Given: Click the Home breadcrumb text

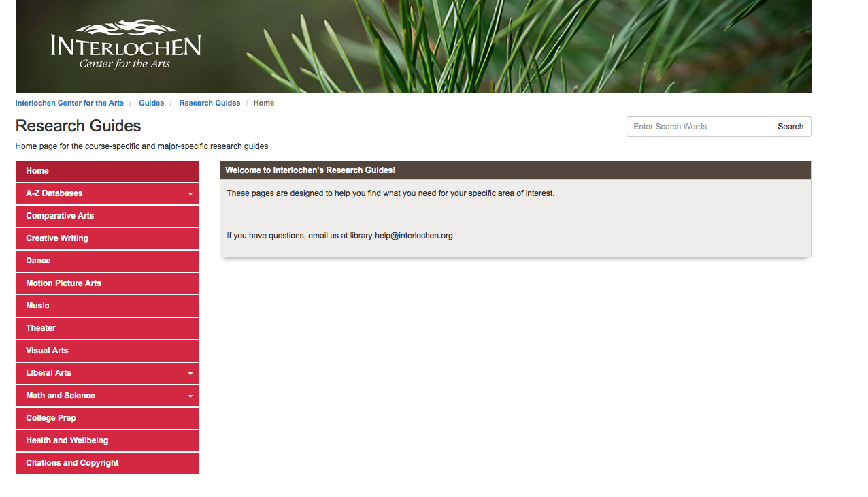Looking at the screenshot, I should [264, 103].
